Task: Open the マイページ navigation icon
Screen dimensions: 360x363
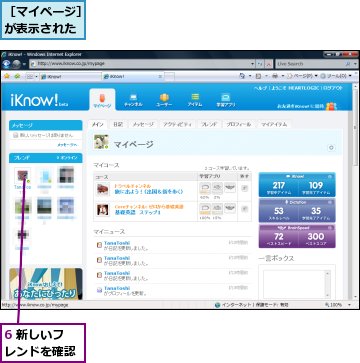Action: pos(102,100)
